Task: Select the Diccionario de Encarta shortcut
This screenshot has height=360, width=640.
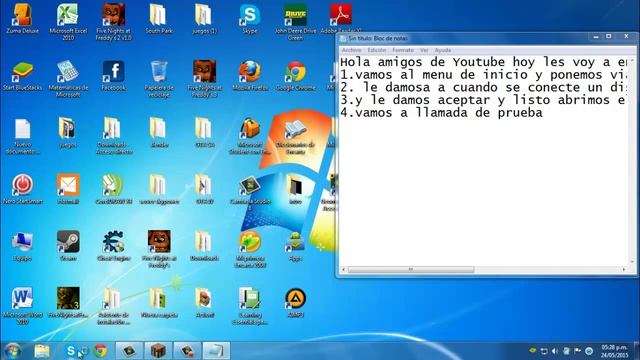Action: 295,136
